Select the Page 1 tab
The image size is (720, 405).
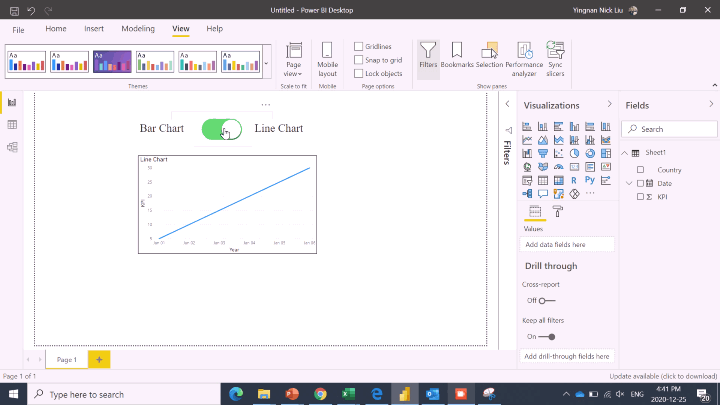coord(67,360)
